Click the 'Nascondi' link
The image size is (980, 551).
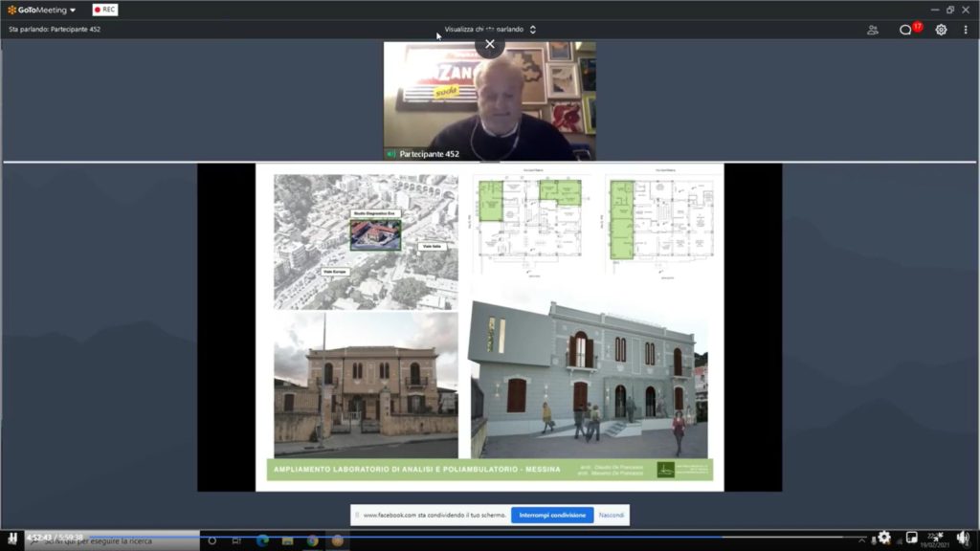pos(612,515)
